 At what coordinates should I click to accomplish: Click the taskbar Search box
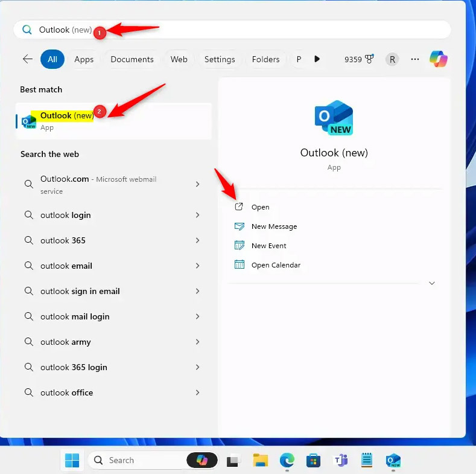[153, 460]
